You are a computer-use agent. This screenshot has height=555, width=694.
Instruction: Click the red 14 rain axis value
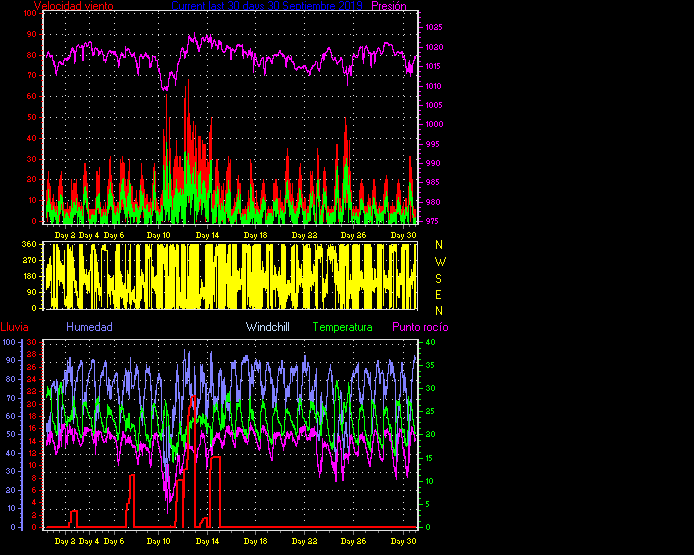[x=31, y=441]
